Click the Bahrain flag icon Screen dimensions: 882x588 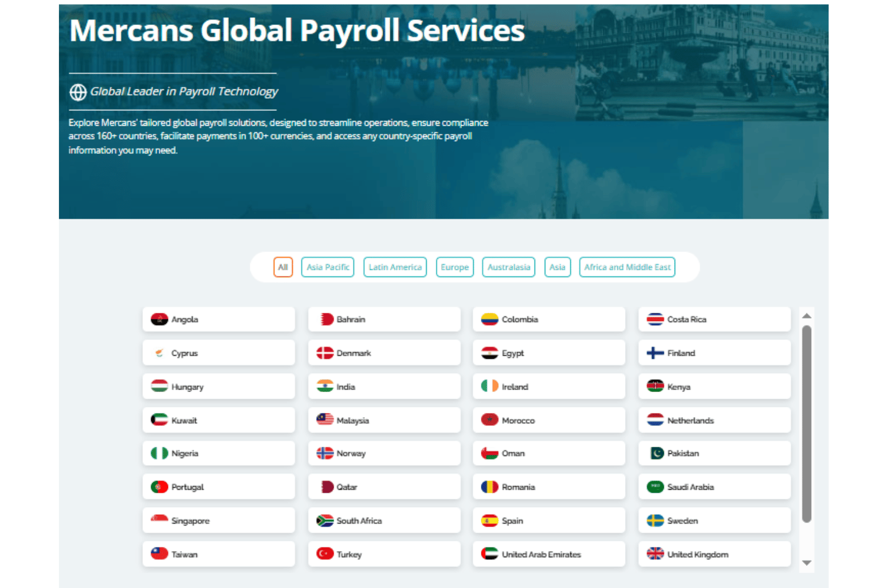point(326,319)
